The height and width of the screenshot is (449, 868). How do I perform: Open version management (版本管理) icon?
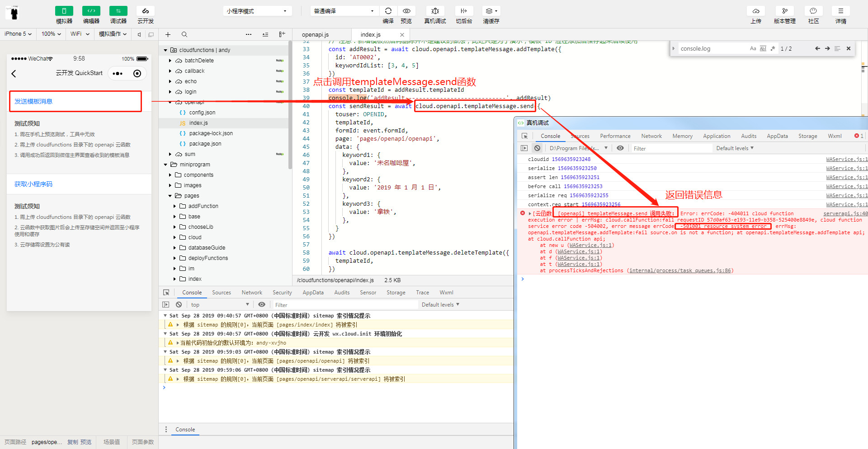click(784, 11)
